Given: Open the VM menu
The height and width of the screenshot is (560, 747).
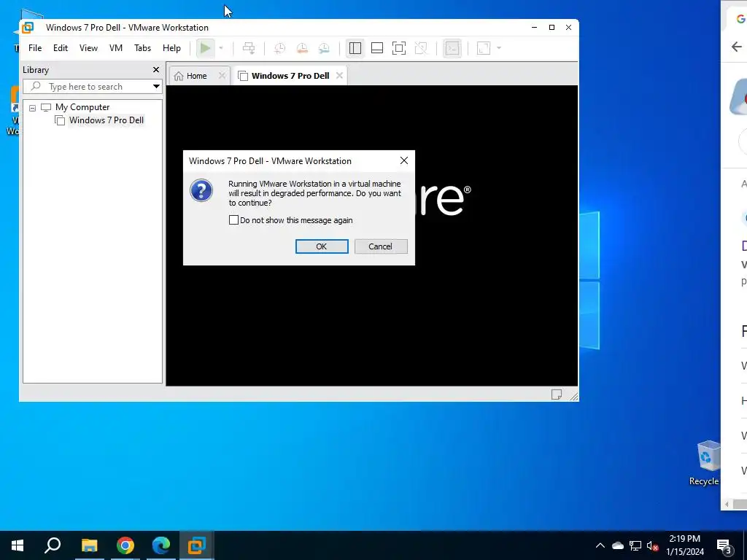Looking at the screenshot, I should [x=116, y=48].
